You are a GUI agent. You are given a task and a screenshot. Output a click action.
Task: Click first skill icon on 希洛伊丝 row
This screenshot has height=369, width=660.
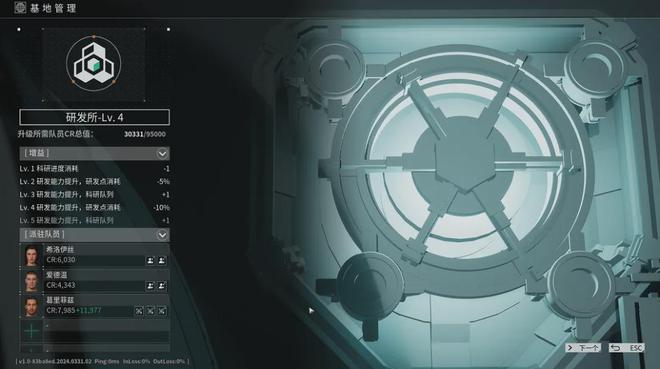coord(150,260)
